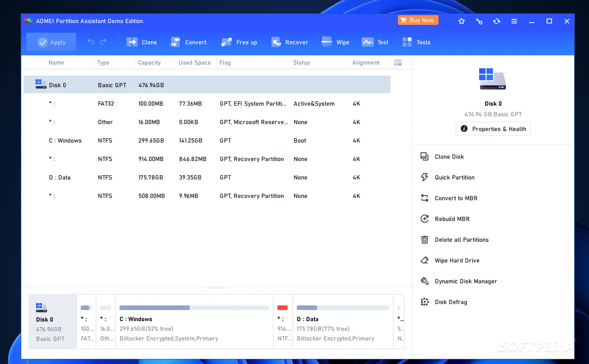This screenshot has width=589, height=364.
Task: Select D : Data block in disk map
Action: pos(343,322)
